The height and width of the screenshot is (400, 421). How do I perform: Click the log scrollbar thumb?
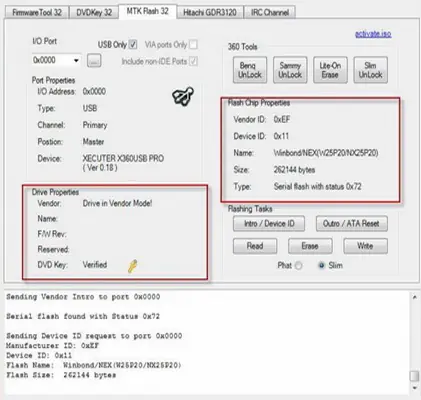click(414, 376)
